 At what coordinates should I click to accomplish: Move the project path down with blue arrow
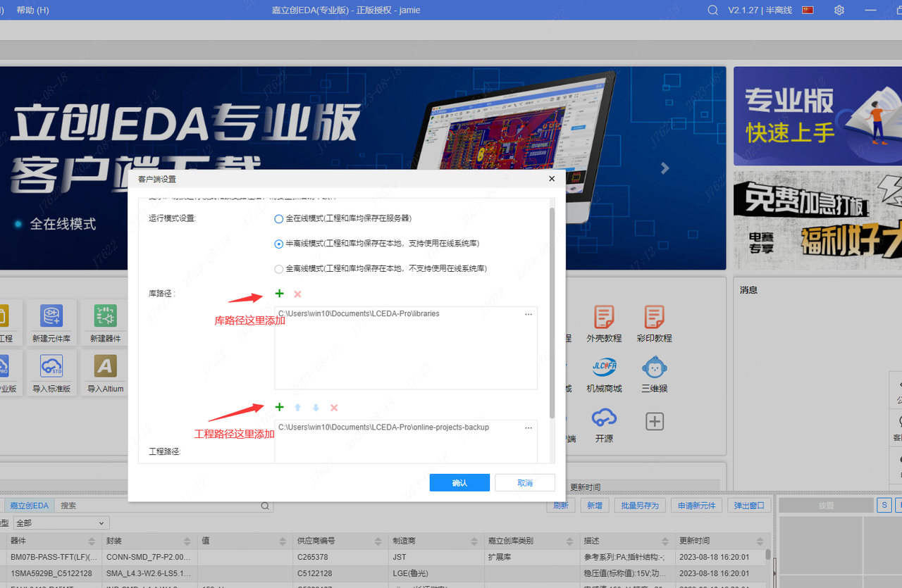point(316,407)
